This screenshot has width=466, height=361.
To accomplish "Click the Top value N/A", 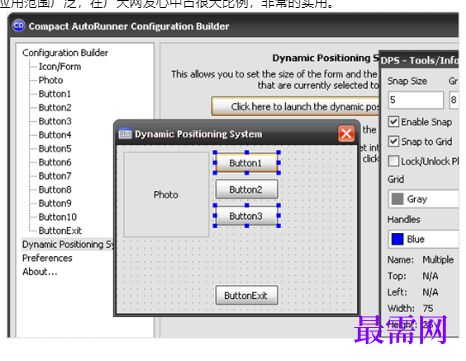I will [x=430, y=276].
